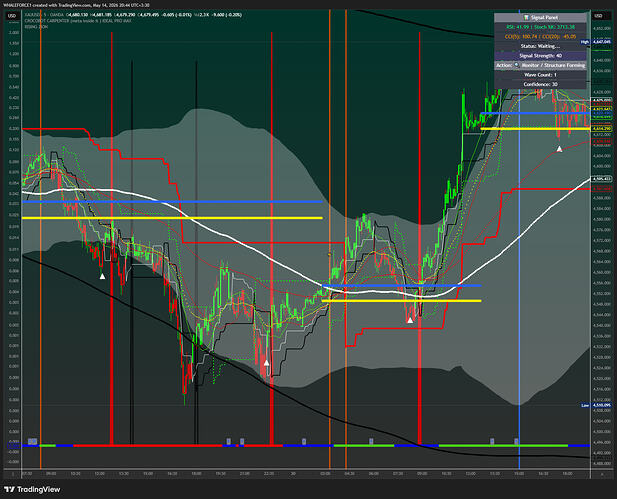Click the Signal Panel header

click(540, 17)
